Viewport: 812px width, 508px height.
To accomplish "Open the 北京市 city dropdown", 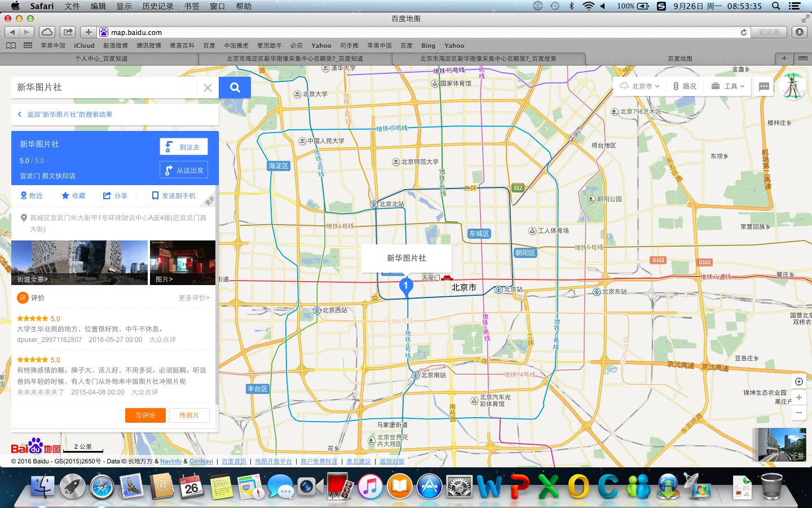I will 639,86.
